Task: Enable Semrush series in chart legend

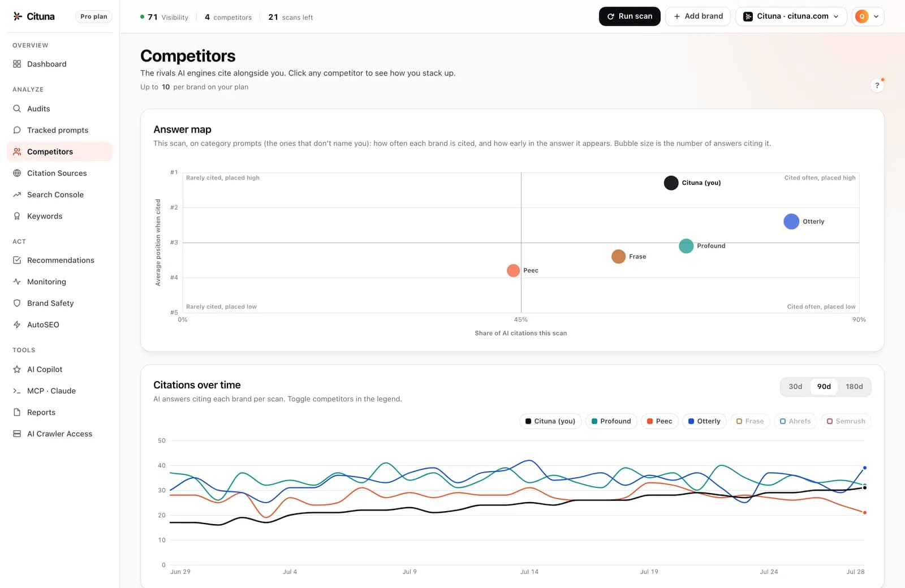Action: coord(846,421)
